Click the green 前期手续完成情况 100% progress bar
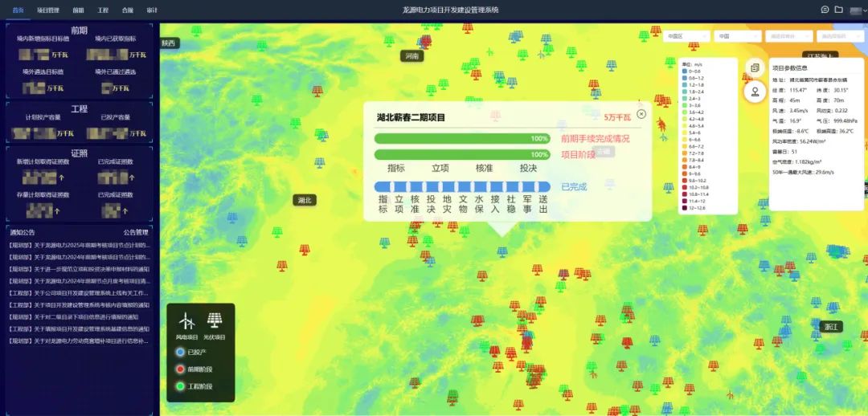Viewport: 868px width, 416px height. 462,138
